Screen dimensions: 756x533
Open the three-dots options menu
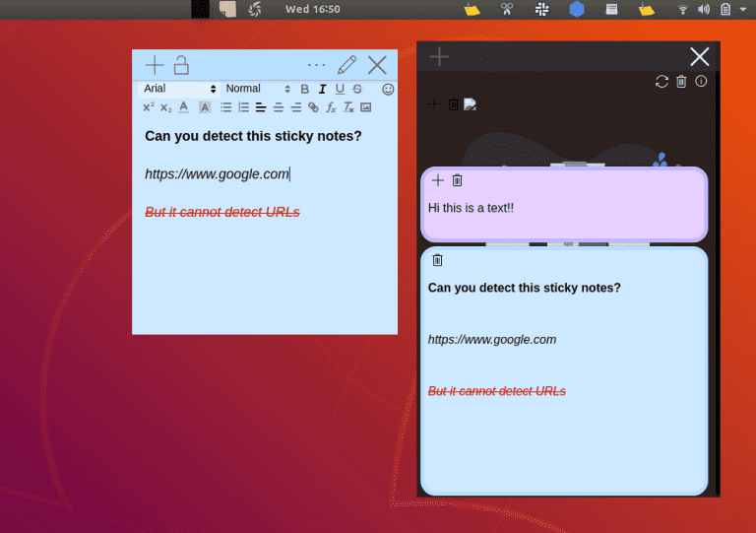316,65
